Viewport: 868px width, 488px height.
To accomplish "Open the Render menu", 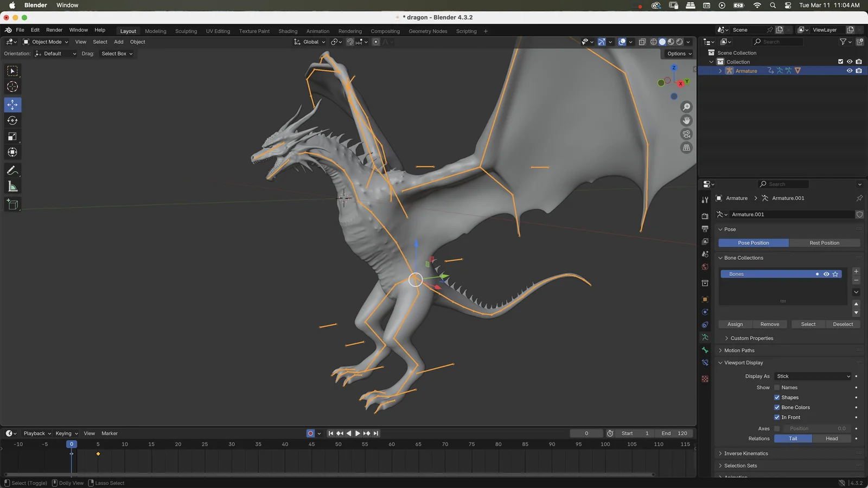I will [x=54, y=30].
